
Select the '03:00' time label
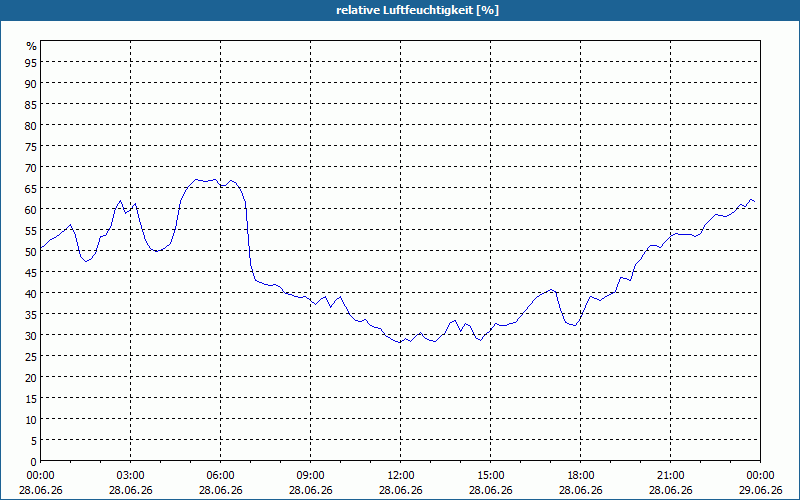(x=131, y=476)
